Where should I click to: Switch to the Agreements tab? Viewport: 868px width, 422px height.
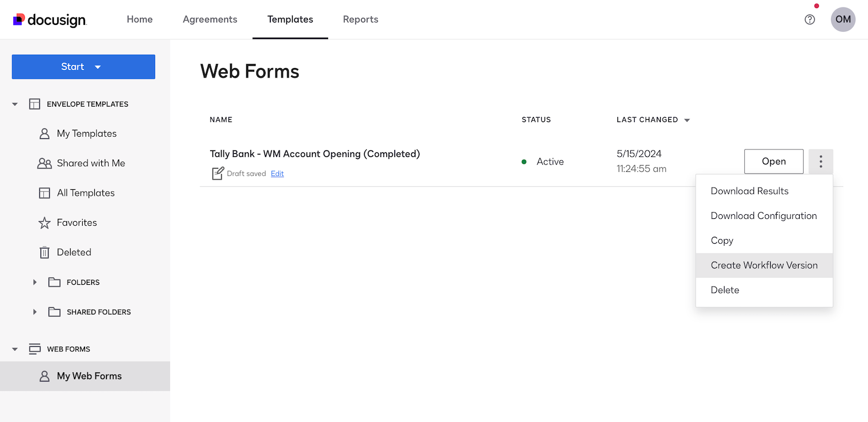coord(209,19)
